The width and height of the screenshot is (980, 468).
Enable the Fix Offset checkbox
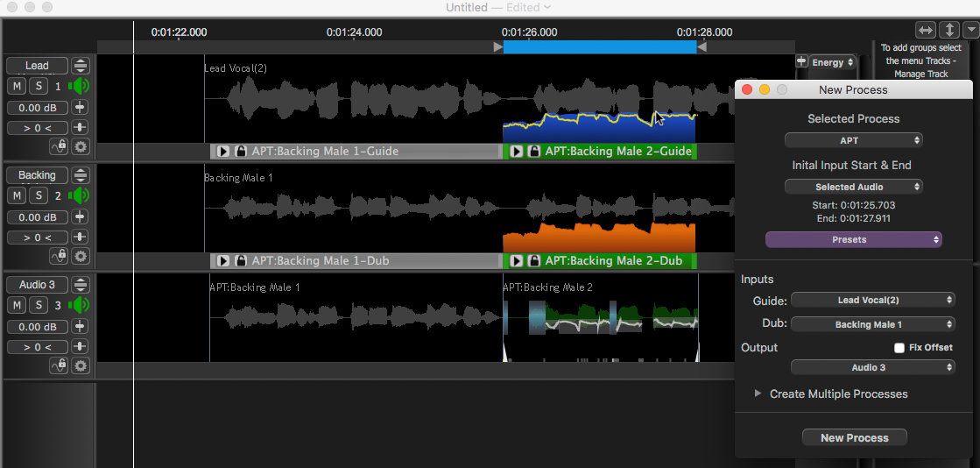tap(899, 348)
